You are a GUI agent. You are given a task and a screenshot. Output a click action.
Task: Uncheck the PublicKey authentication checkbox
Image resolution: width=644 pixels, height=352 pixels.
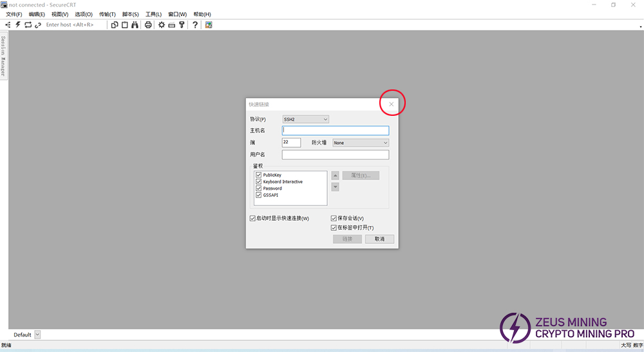tap(259, 175)
